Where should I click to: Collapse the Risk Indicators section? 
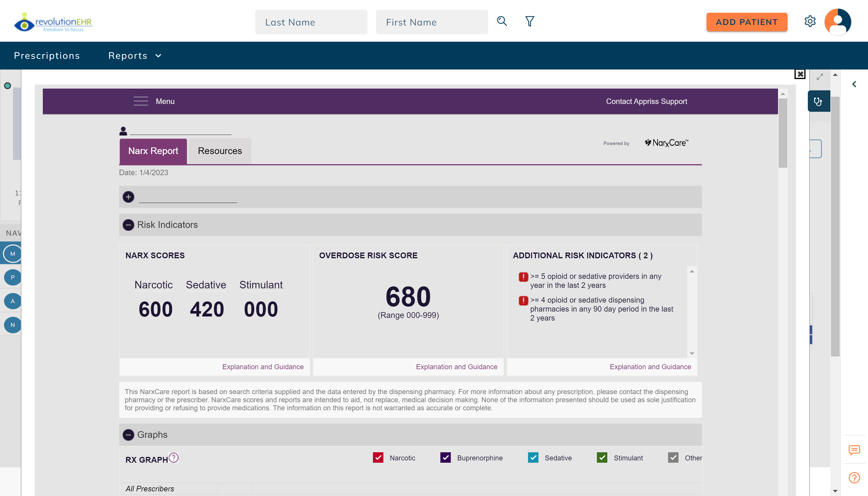coord(128,225)
